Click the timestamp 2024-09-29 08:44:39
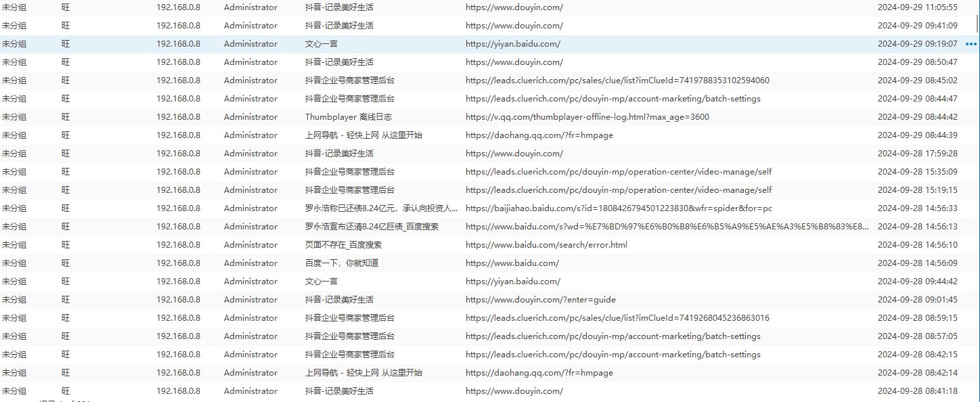This screenshot has height=402, width=980. tap(917, 135)
